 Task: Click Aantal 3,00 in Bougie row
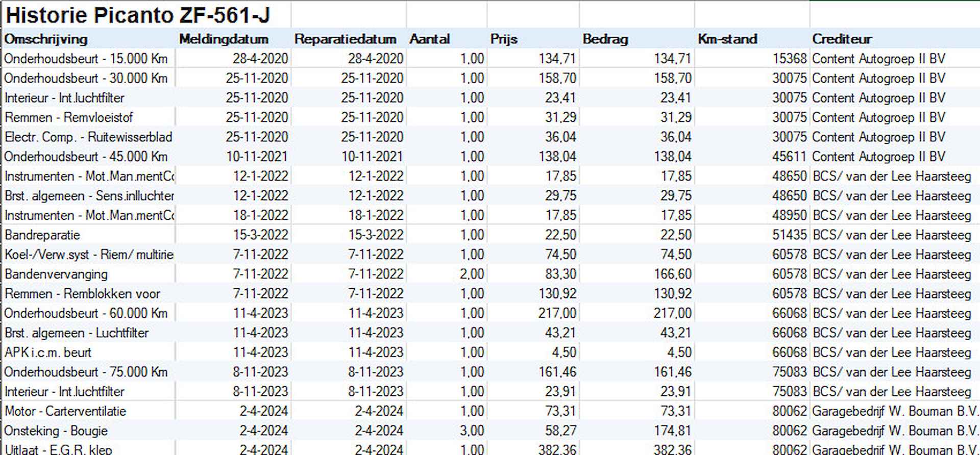[x=447, y=431]
